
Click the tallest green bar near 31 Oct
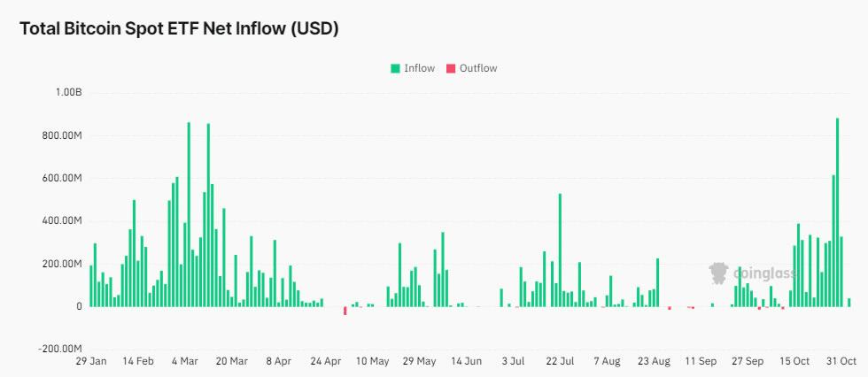(x=837, y=212)
